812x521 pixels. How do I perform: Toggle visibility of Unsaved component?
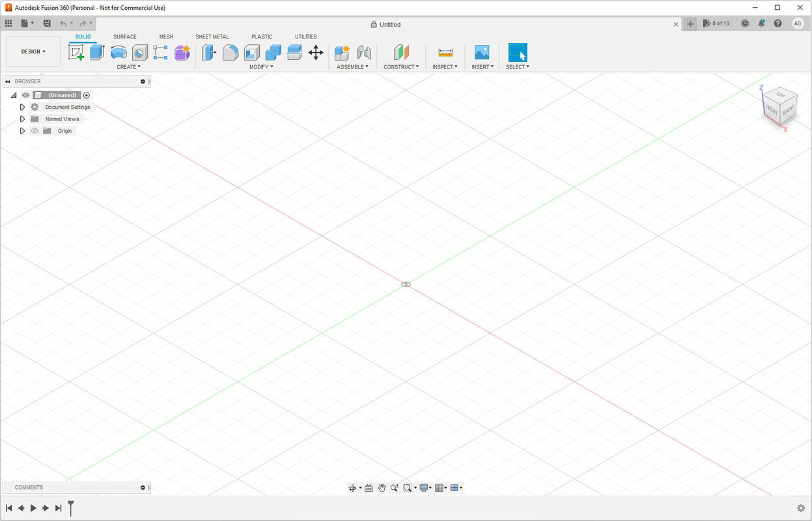(26, 95)
